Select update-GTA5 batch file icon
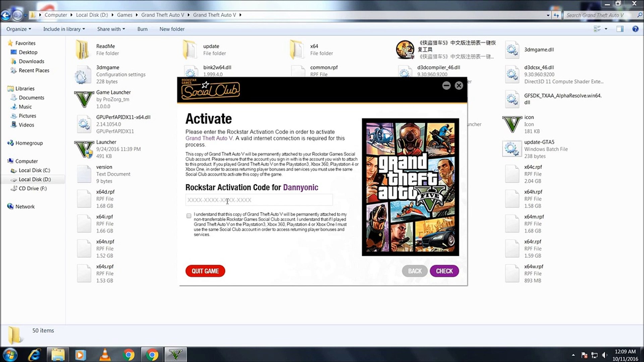This screenshot has width=644, height=362. (512, 149)
